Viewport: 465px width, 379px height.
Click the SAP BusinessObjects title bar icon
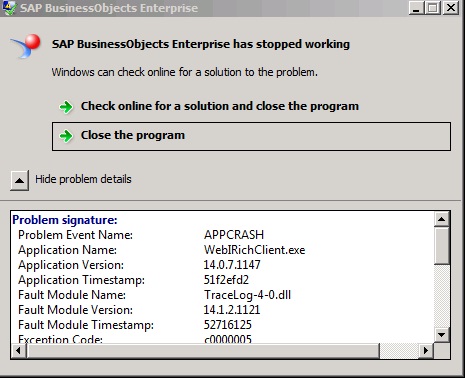[8, 8]
